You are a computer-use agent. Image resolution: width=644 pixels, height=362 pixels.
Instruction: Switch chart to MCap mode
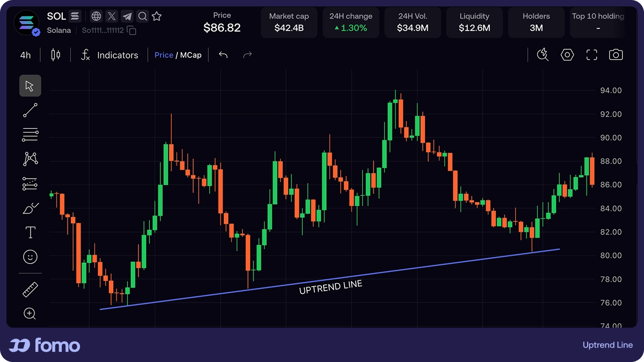tap(191, 55)
